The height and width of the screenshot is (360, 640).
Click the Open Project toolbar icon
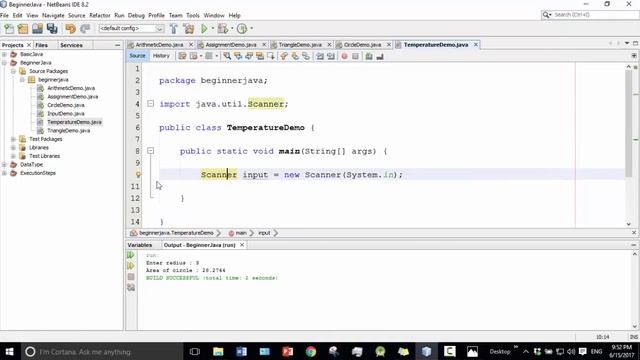[x=37, y=29]
